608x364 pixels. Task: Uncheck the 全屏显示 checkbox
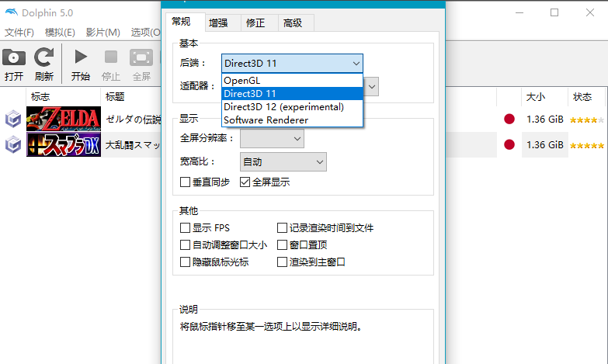tap(245, 182)
